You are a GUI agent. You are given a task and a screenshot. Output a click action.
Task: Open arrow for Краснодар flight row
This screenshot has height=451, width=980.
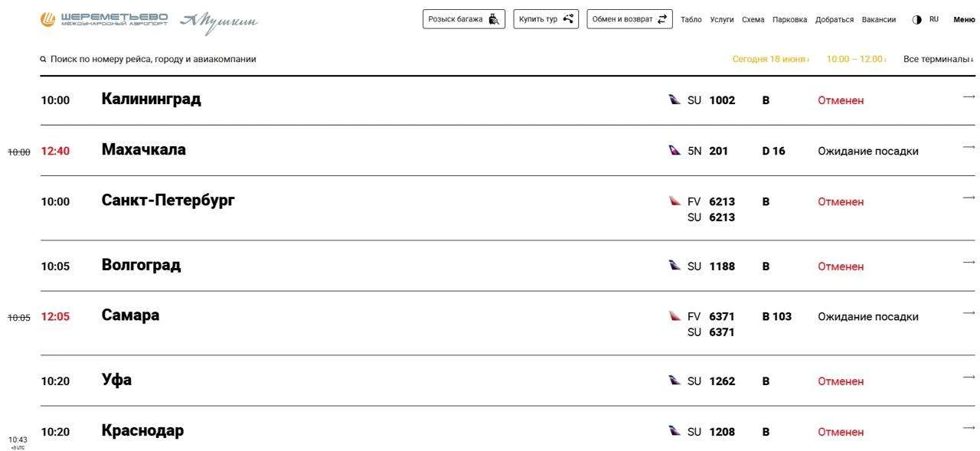969,427
